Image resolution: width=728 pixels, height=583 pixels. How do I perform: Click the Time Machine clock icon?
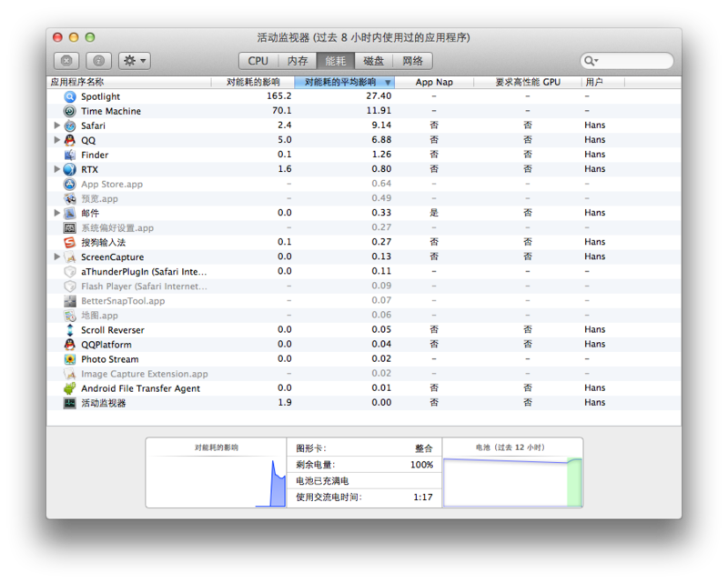pos(70,111)
